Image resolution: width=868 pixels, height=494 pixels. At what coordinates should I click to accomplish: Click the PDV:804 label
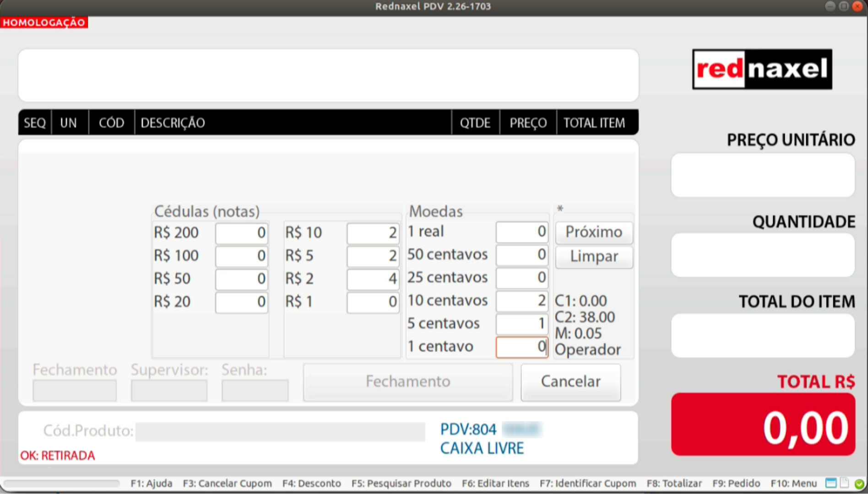tap(468, 430)
